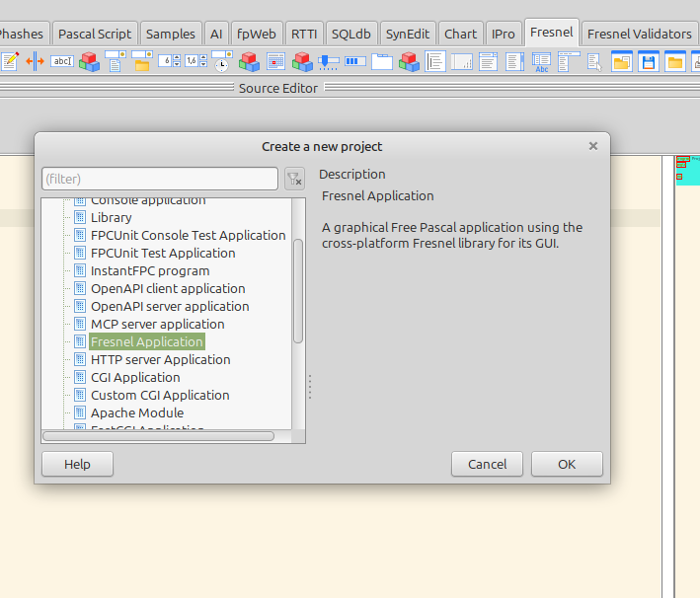Screen dimensions: 700x598
Task: Select the float spin edit showing 1,6
Action: tap(196, 61)
